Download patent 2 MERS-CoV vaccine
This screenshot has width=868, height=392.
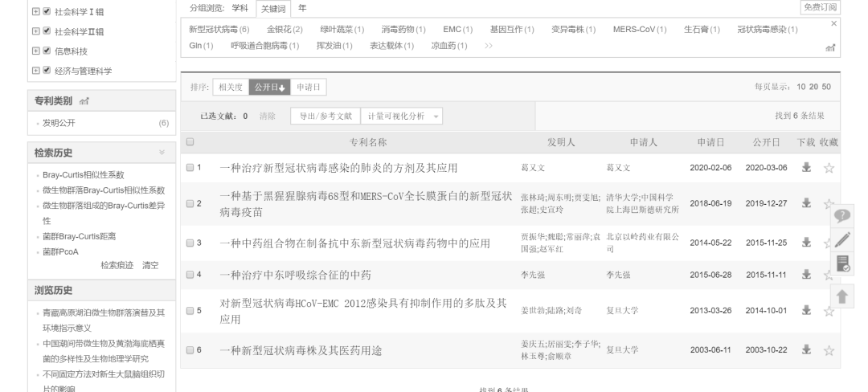pos(806,203)
